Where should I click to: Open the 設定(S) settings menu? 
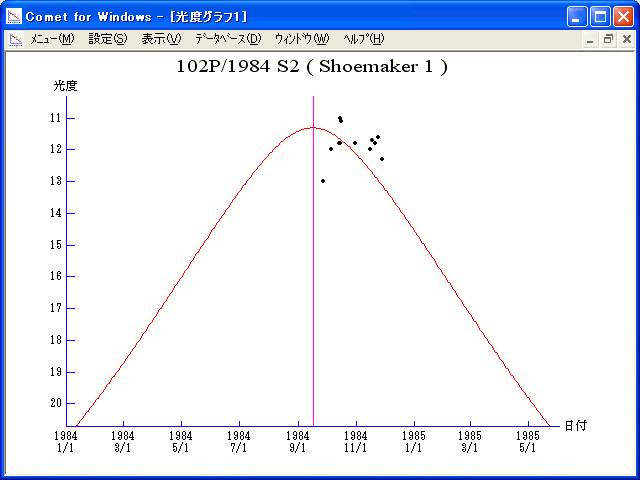point(108,39)
